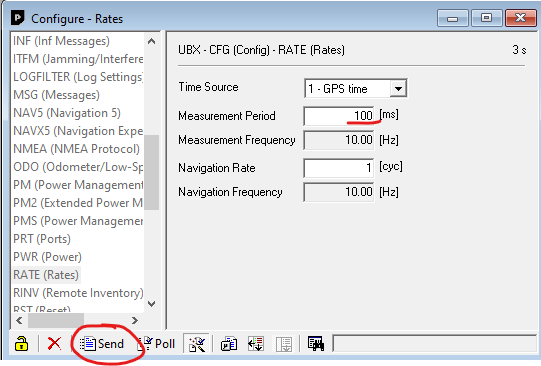The image size is (541, 366).
Task: Select RINV (Remote Inventory) entry
Action: click(x=78, y=293)
